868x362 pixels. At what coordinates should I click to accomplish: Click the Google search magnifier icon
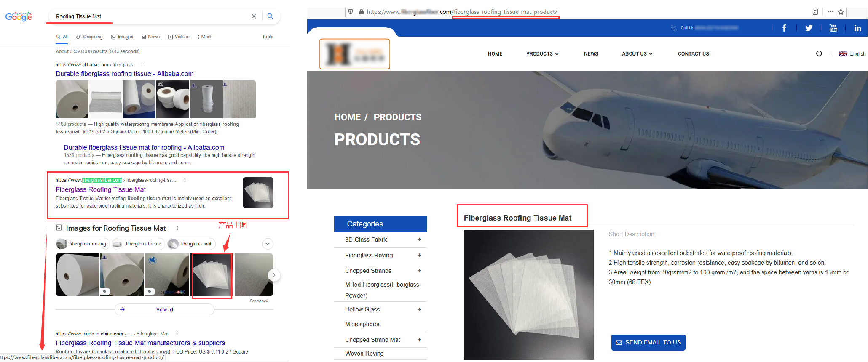pyautogui.click(x=270, y=16)
